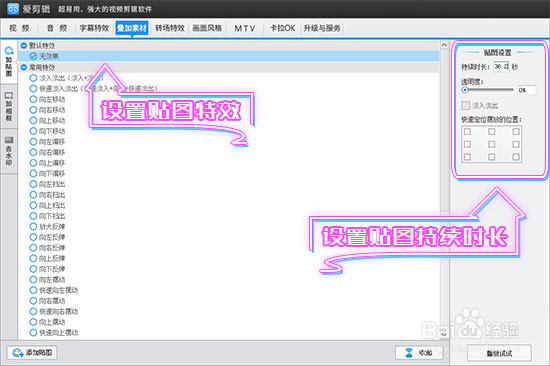Choose the 淡入淡出 effect radio
This screenshot has height=366, width=550.
[33, 78]
